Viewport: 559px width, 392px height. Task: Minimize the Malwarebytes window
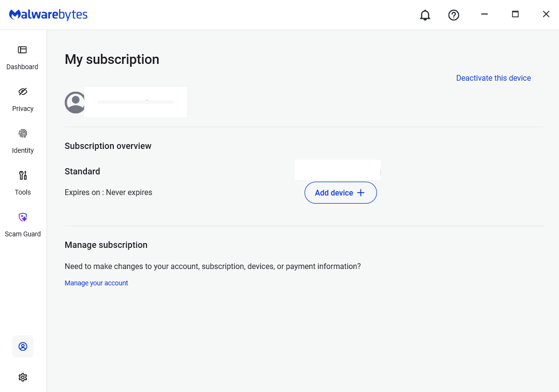tap(484, 14)
